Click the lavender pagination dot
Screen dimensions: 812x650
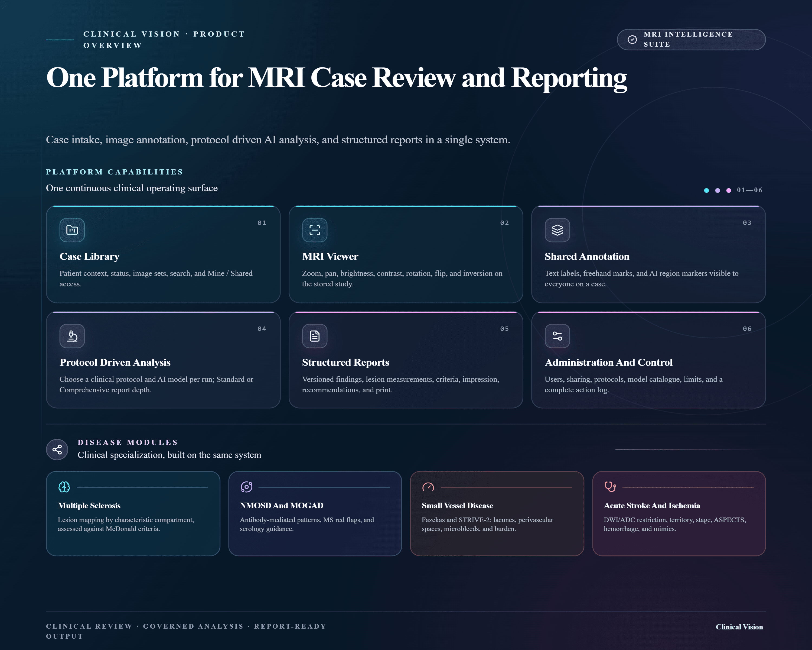[x=718, y=190]
